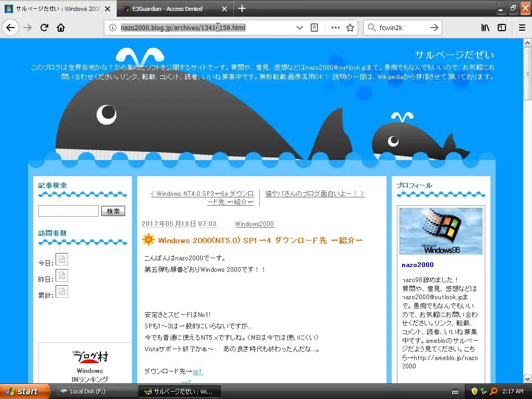Image resolution: width=532 pixels, height=399 pixels.
Task: Toggle the sidebar panel icon
Action: coord(502,28)
